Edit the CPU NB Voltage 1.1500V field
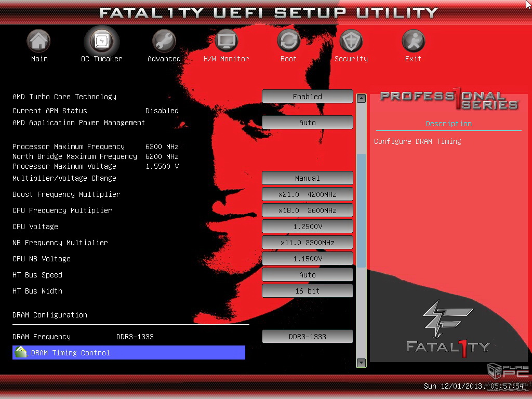The width and height of the screenshot is (532, 399). tap(308, 259)
